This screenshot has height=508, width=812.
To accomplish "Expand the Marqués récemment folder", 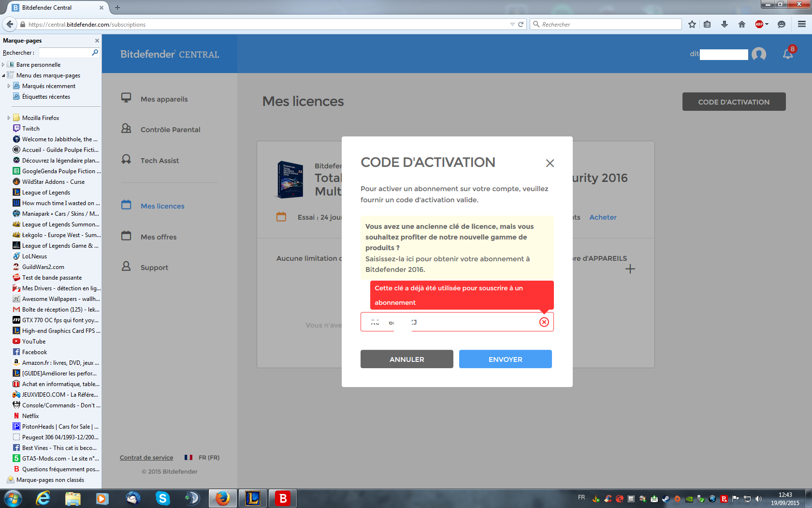I will click(9, 86).
